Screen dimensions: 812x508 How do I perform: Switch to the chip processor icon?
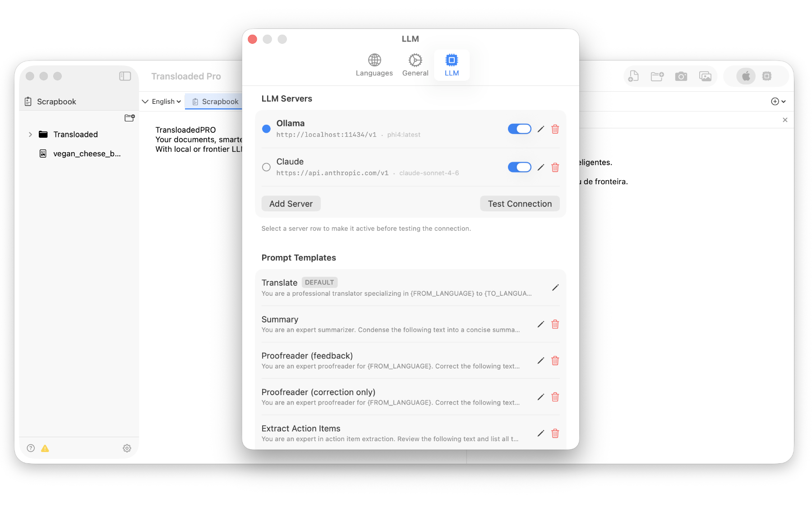coord(767,76)
